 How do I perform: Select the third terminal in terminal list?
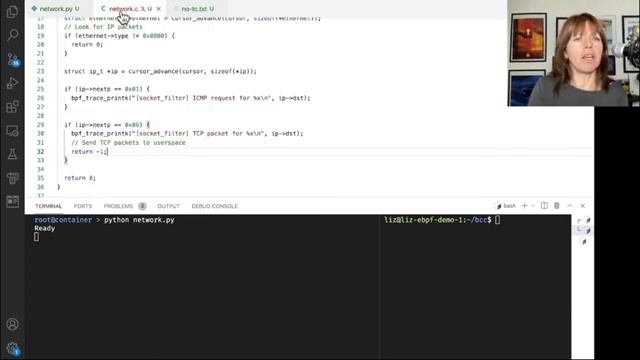584,242
